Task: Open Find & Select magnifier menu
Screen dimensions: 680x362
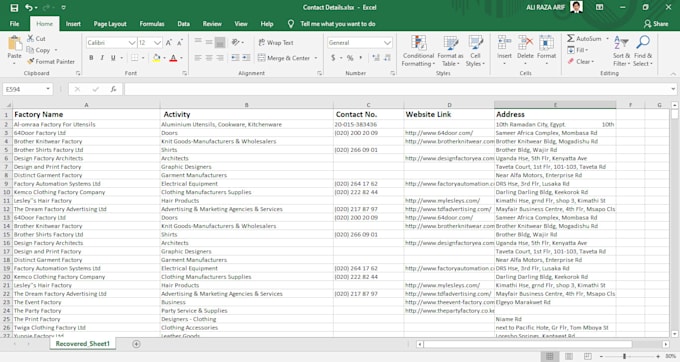Action: click(x=643, y=51)
